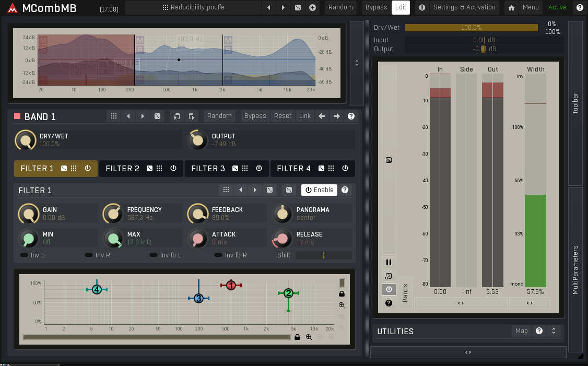Expand the Utilities panel arrows
The image size is (588, 366).
tap(554, 331)
